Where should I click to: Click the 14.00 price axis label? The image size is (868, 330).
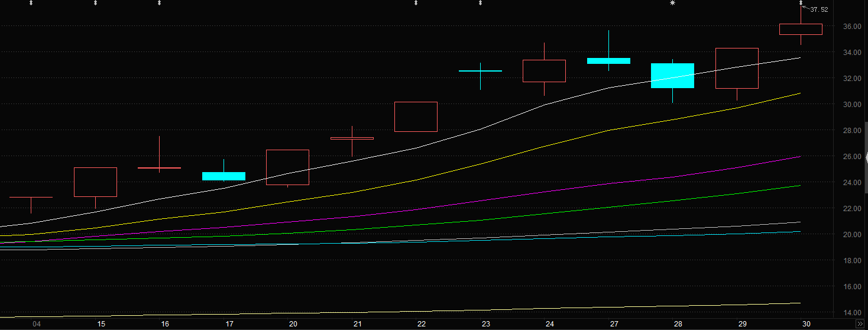[851, 313]
